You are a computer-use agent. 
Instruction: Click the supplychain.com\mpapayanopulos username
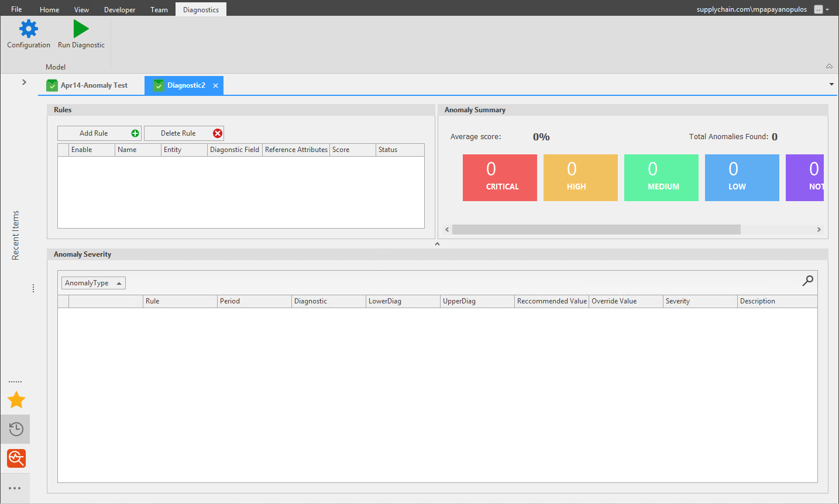752,9
